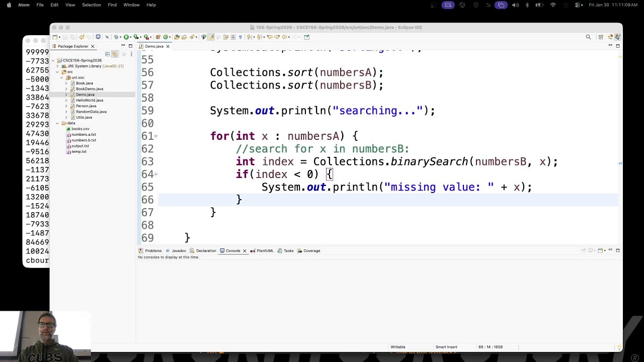Click the New file toolbar icon
The height and width of the screenshot is (362, 644).
(55, 37)
